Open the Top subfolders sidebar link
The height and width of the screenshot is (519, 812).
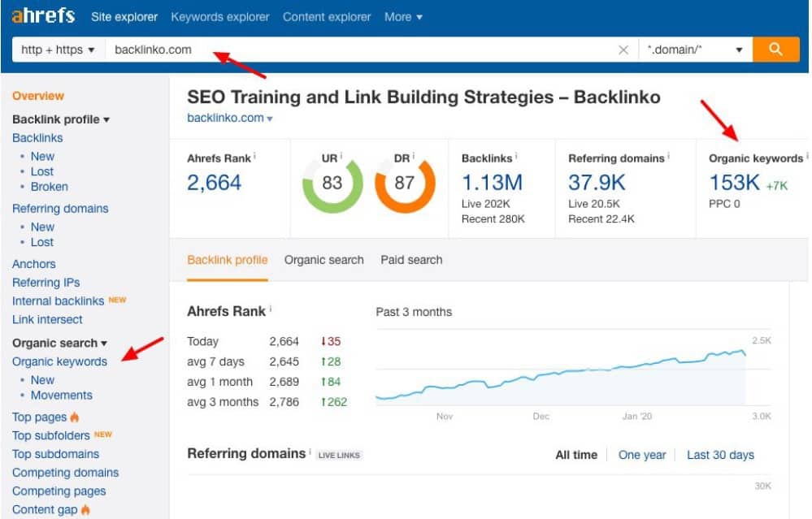point(50,435)
